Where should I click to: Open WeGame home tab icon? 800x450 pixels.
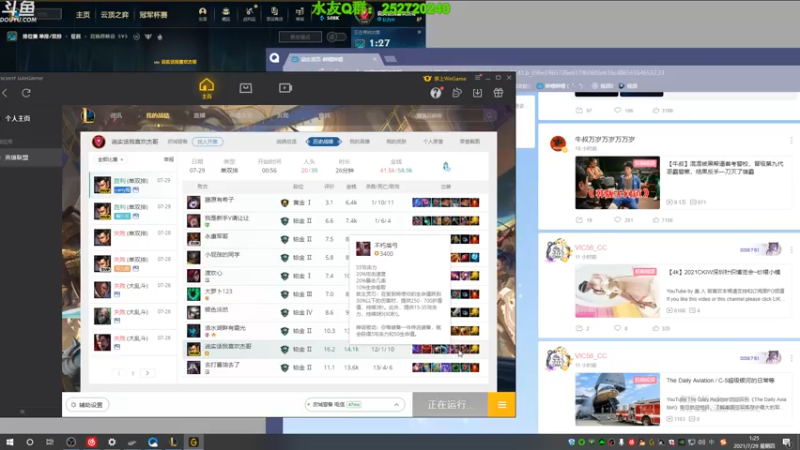(207, 88)
